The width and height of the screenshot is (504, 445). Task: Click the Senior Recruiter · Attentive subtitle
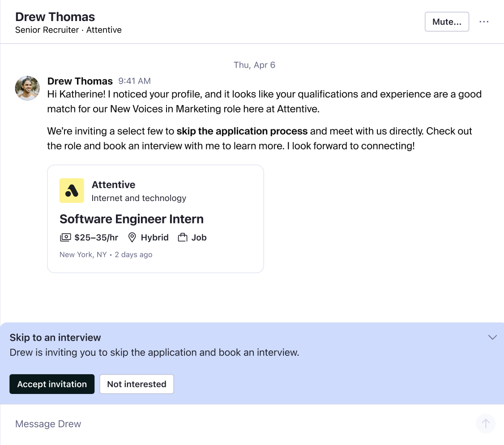click(68, 30)
